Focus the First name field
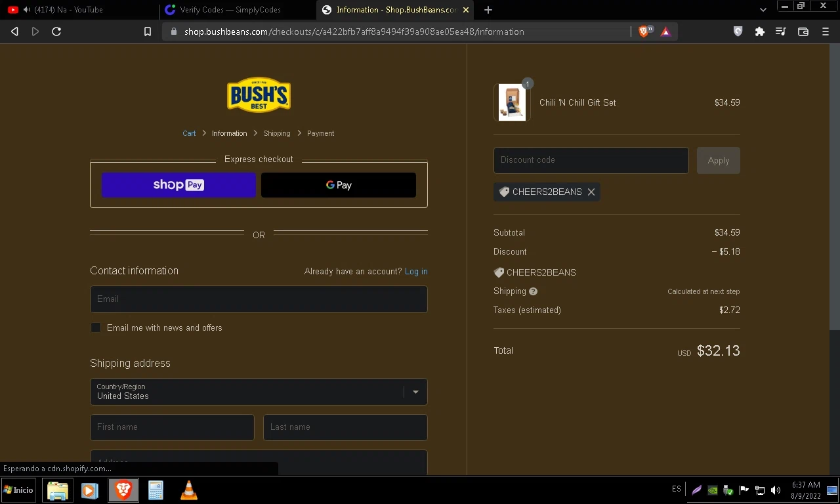 (x=172, y=427)
